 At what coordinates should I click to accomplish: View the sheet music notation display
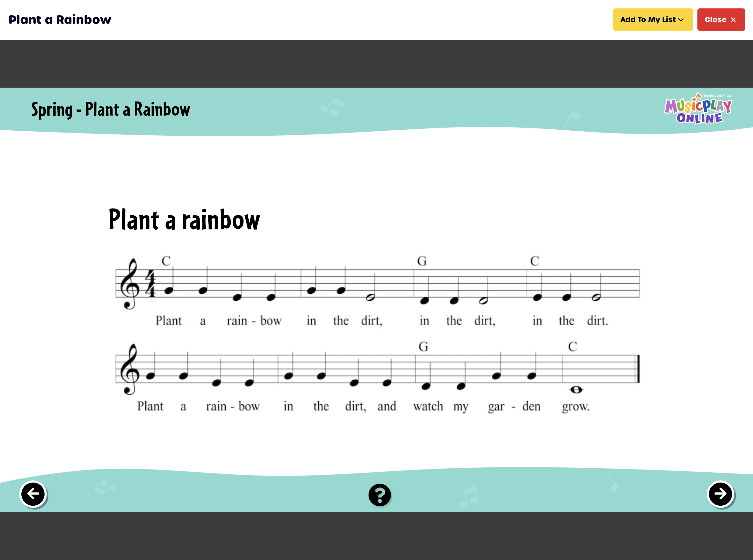point(375,335)
